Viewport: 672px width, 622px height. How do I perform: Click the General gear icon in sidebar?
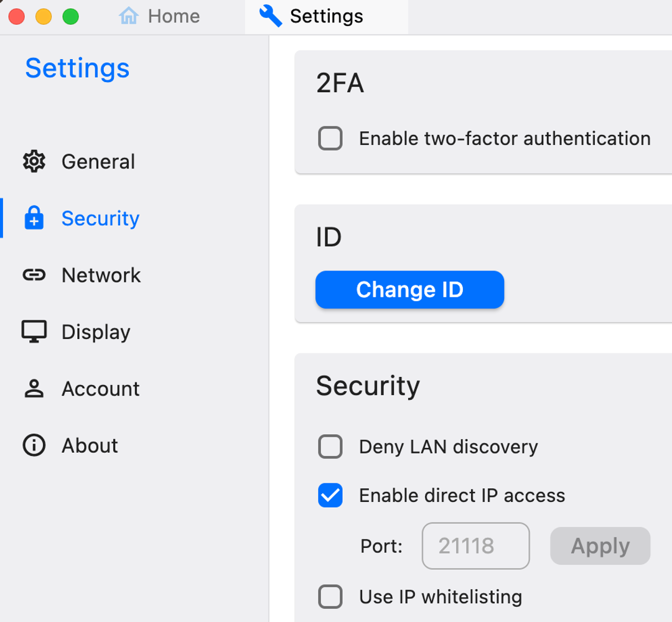pos(34,161)
